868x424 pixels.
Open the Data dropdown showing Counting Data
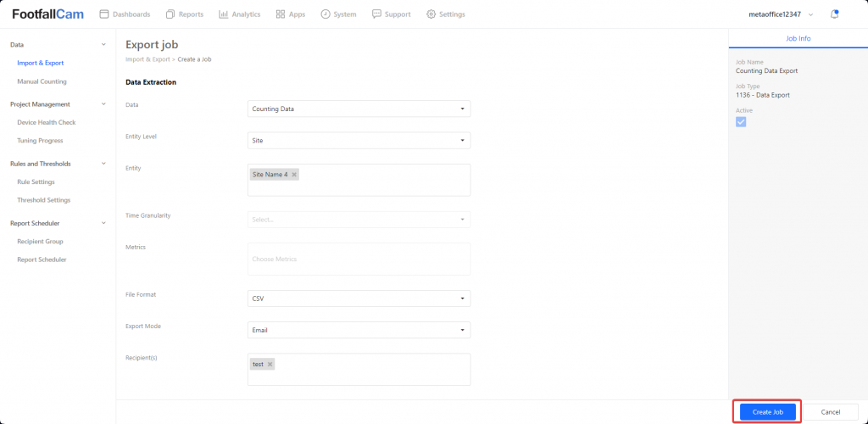pos(359,109)
